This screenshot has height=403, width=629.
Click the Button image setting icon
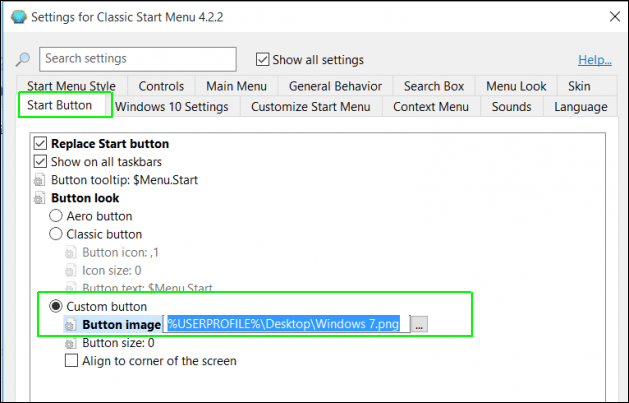tap(71, 325)
